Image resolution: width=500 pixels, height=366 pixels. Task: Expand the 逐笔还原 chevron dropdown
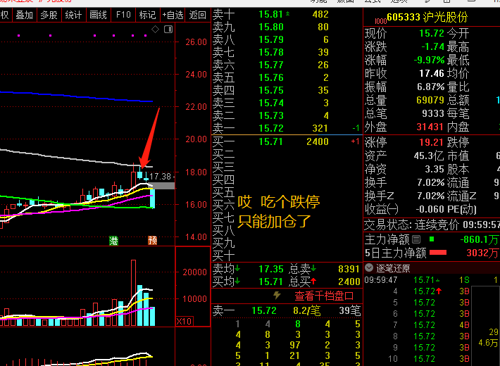pyautogui.click(x=369, y=268)
